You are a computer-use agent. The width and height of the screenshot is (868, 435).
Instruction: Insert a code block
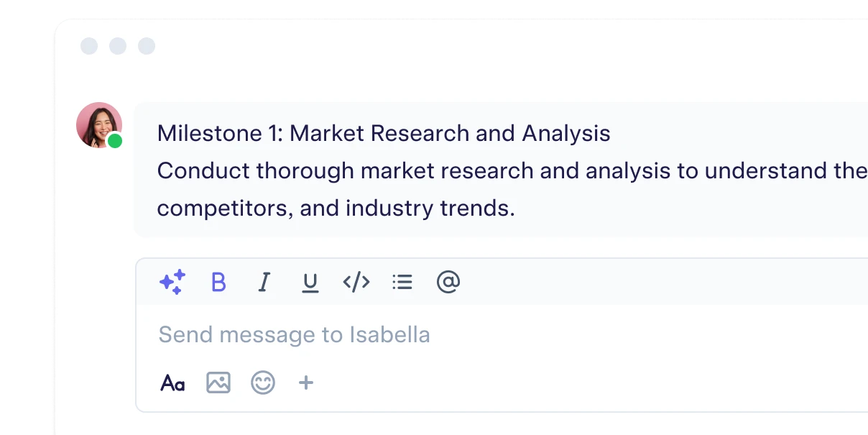[x=356, y=282]
